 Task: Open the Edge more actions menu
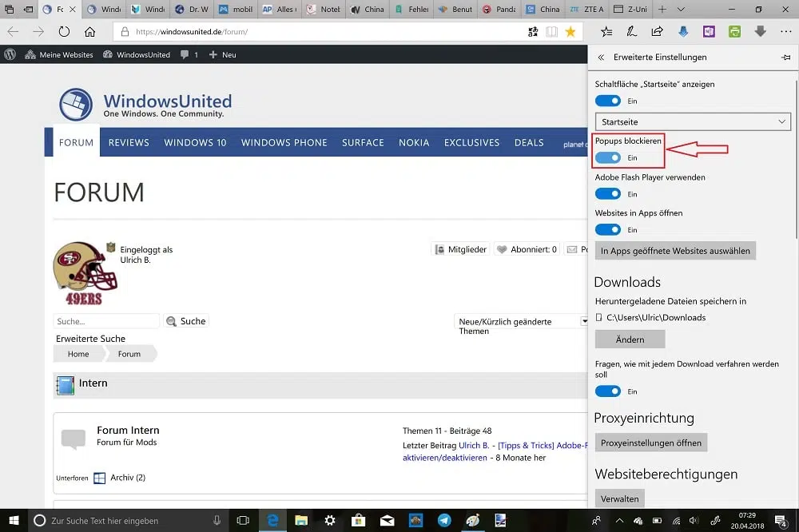(785, 32)
